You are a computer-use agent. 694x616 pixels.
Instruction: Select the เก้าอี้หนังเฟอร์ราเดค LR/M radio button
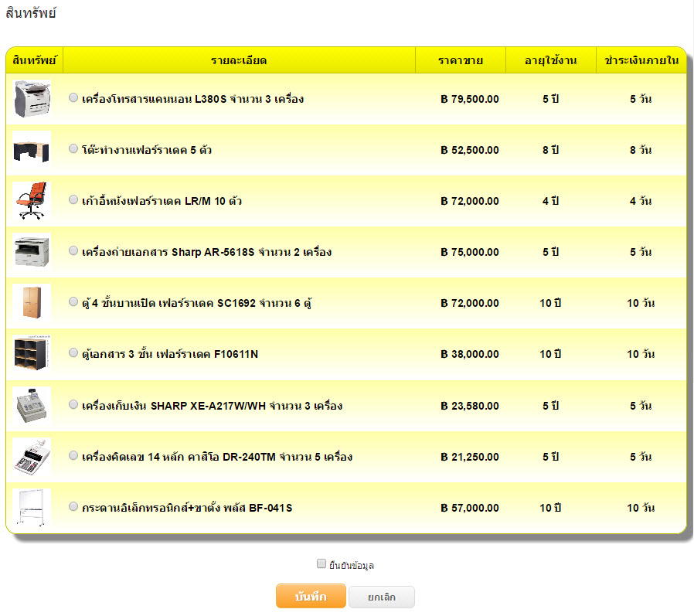pyautogui.click(x=73, y=199)
